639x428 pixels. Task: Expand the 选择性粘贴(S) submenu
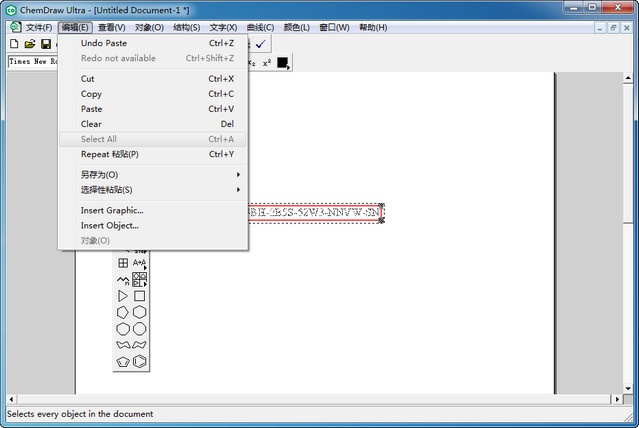click(x=153, y=190)
